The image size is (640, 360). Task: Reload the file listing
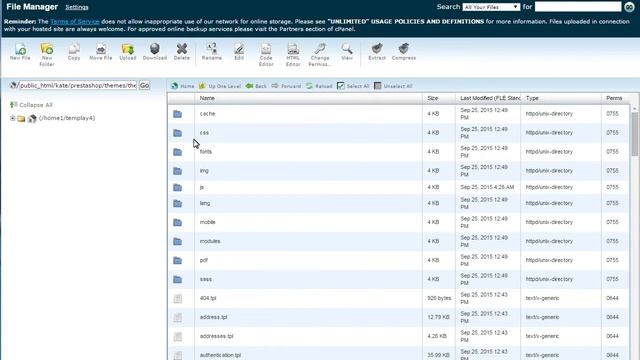(x=319, y=86)
